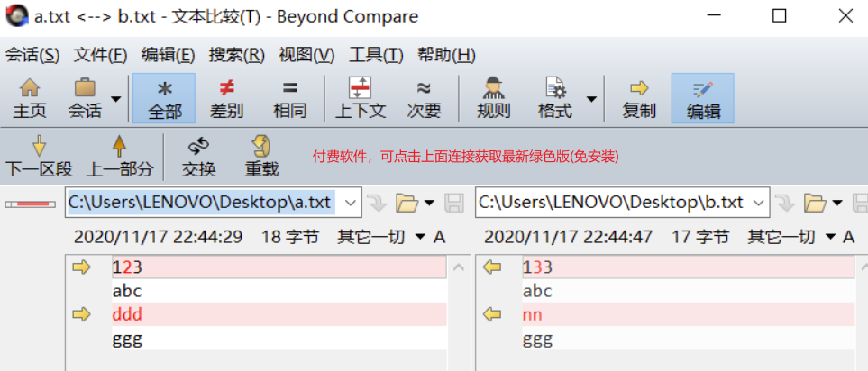Screen dimensions: 868x371
Task: Open the 会话(S) menu
Action: (x=32, y=55)
